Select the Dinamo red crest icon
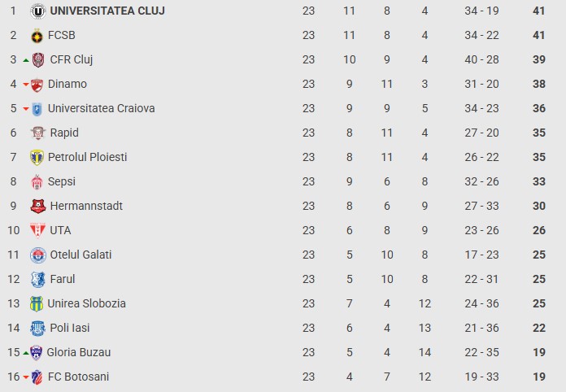 [x=37, y=85]
